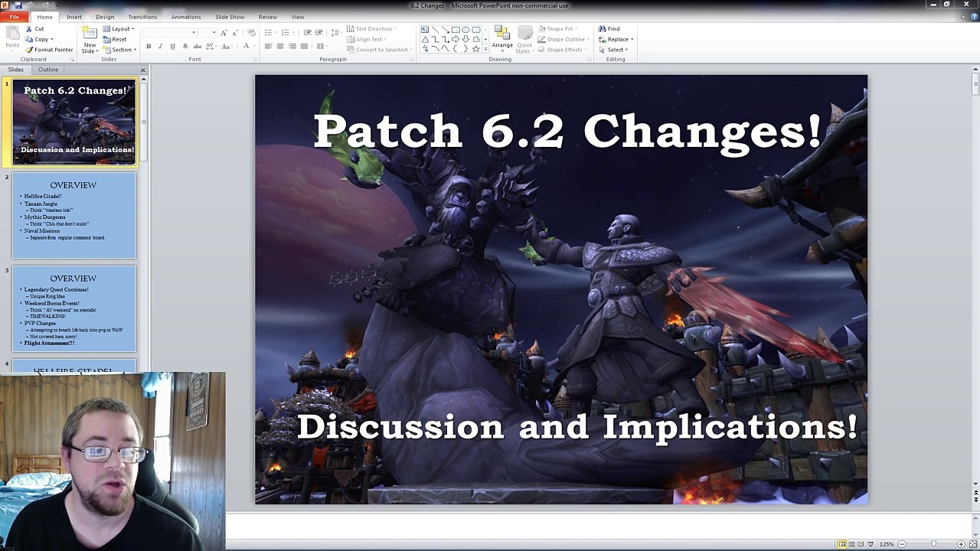This screenshot has width=980, height=551.
Task: Center the text
Action: (x=280, y=47)
